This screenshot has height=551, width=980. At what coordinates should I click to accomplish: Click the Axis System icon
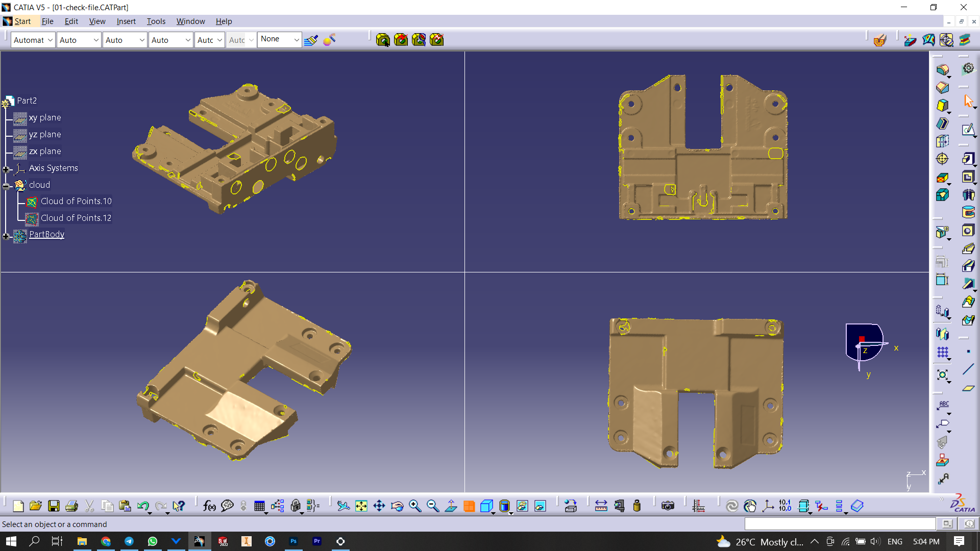click(768, 506)
